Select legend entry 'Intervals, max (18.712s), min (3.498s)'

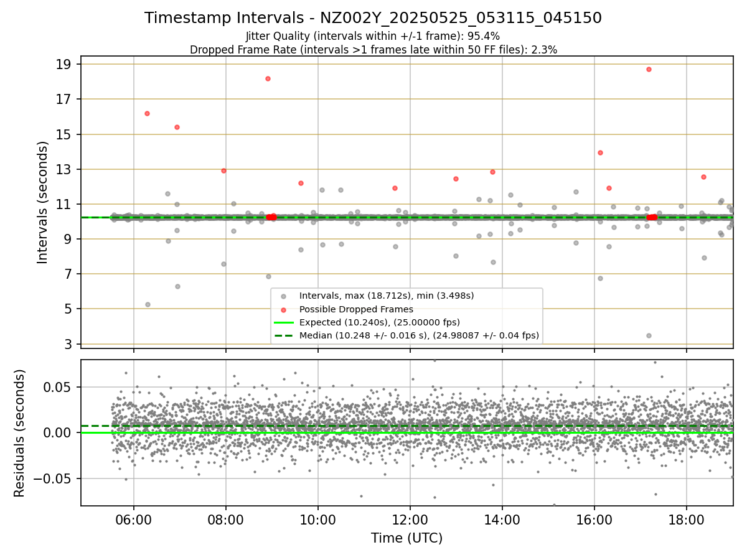(x=387, y=296)
